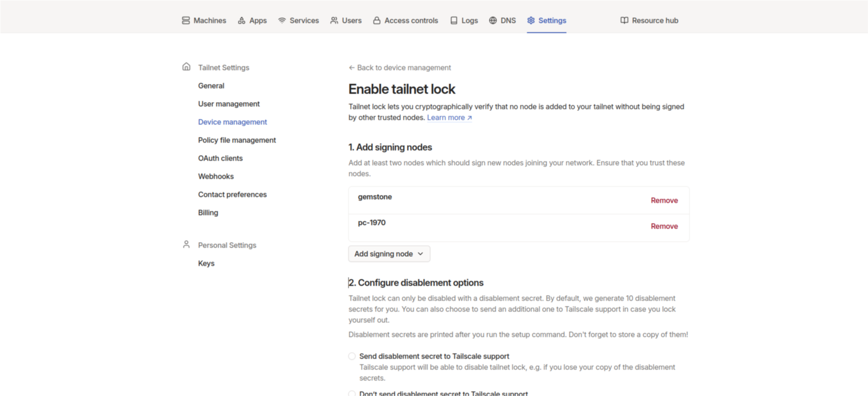Click the Add signing node chevron
The height and width of the screenshot is (396, 868).
point(420,254)
